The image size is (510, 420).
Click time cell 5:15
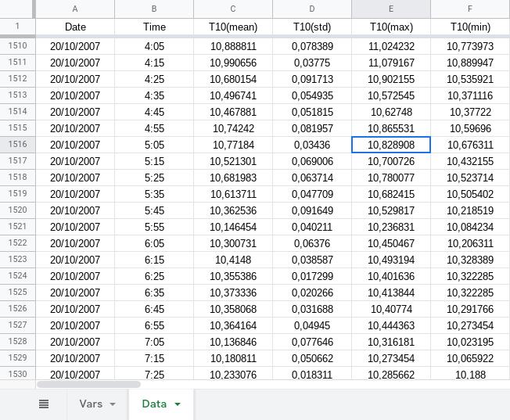[x=154, y=161]
